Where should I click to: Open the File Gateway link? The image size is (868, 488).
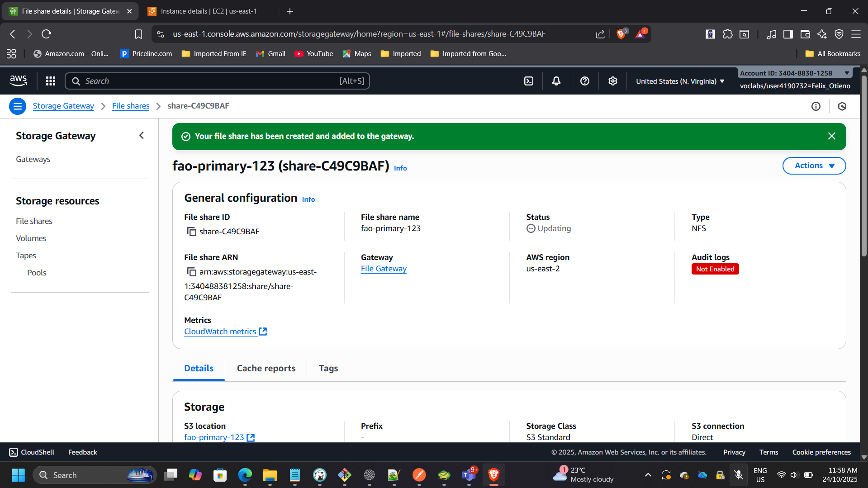tap(383, 268)
